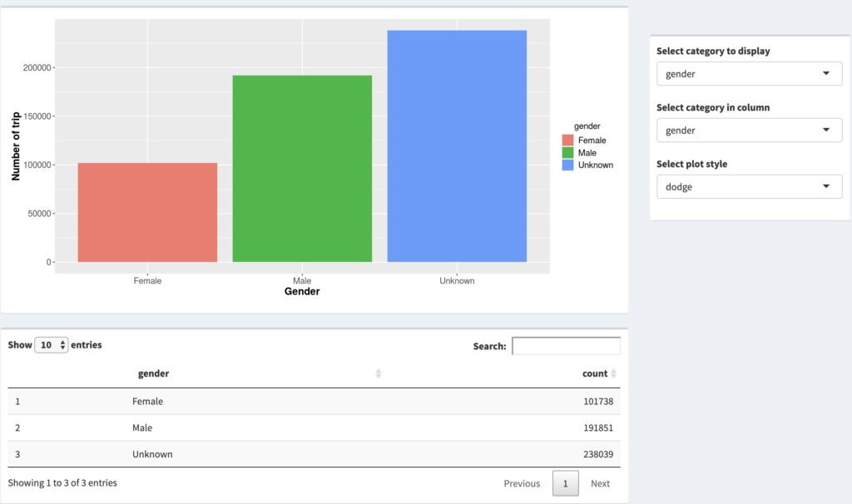Viewport: 852px width, 504px height.
Task: Click the count value 101738
Action: (x=598, y=402)
